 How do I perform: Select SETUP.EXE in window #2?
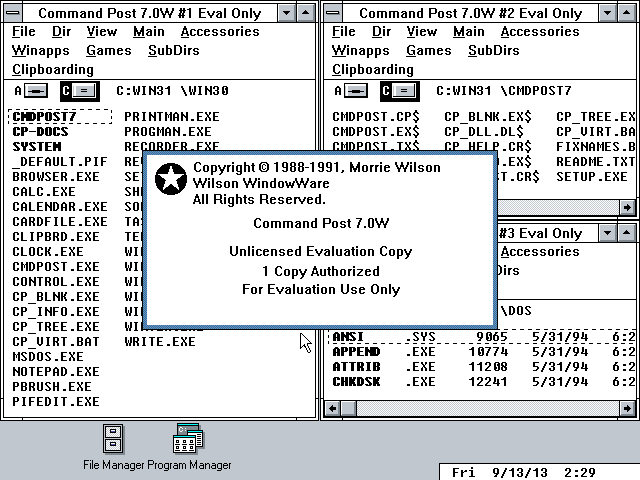pos(591,177)
